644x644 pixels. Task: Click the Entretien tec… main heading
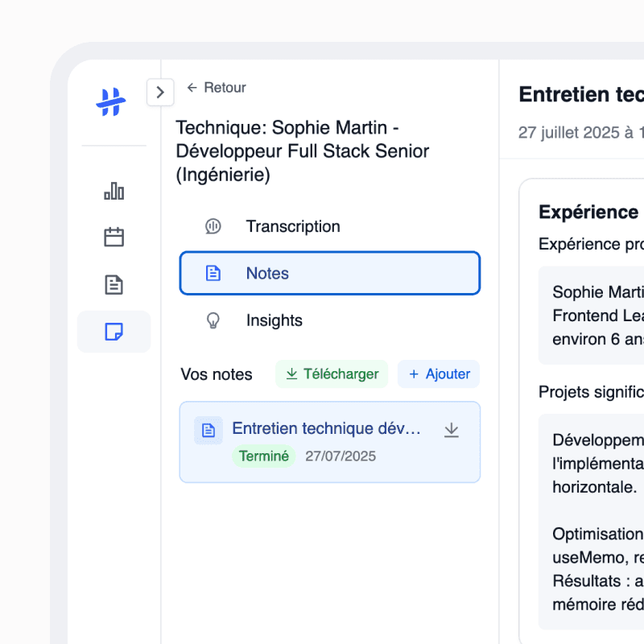[581, 94]
